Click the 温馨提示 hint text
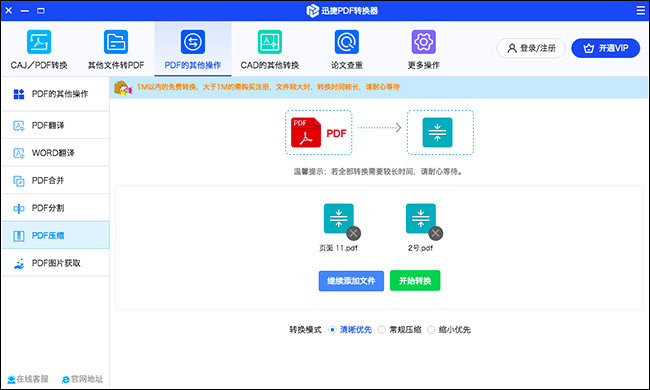This screenshot has width=650, height=390. point(378,172)
